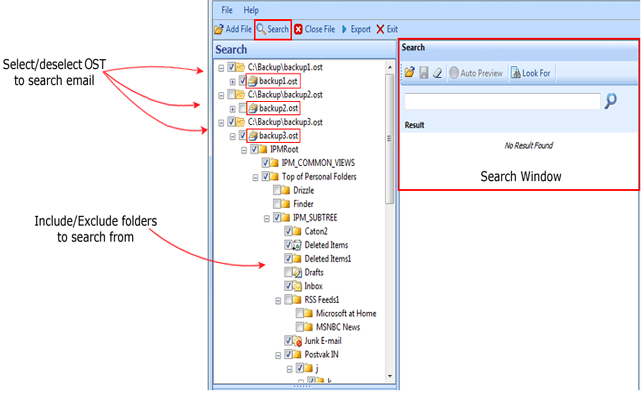Toggle the Drafts folder checkbox

point(288,272)
